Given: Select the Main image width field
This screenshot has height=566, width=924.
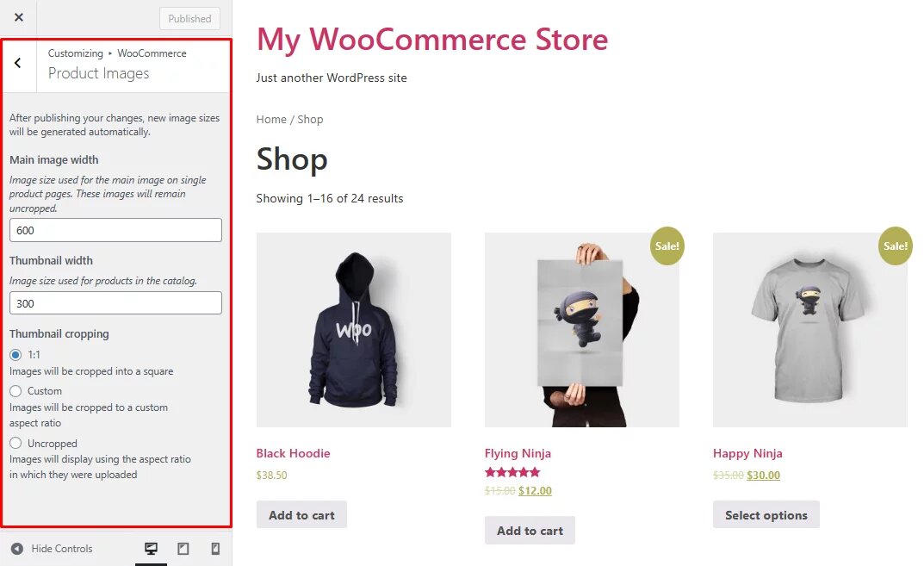Looking at the screenshot, I should tap(115, 230).
